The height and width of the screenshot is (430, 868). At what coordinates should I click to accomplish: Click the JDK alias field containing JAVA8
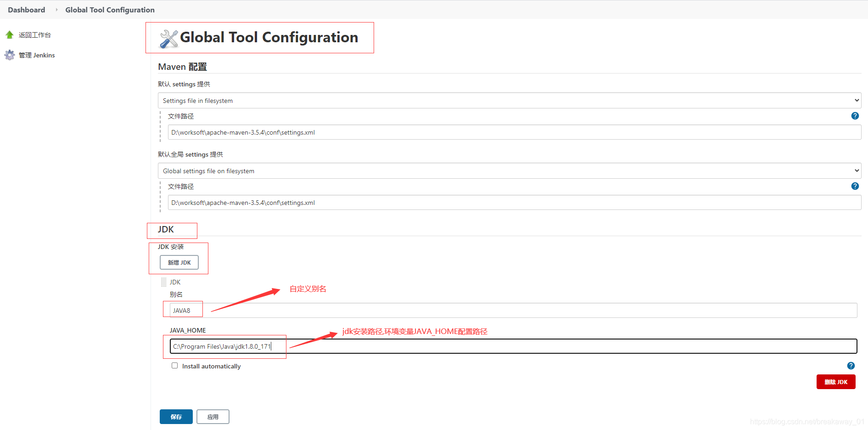513,310
